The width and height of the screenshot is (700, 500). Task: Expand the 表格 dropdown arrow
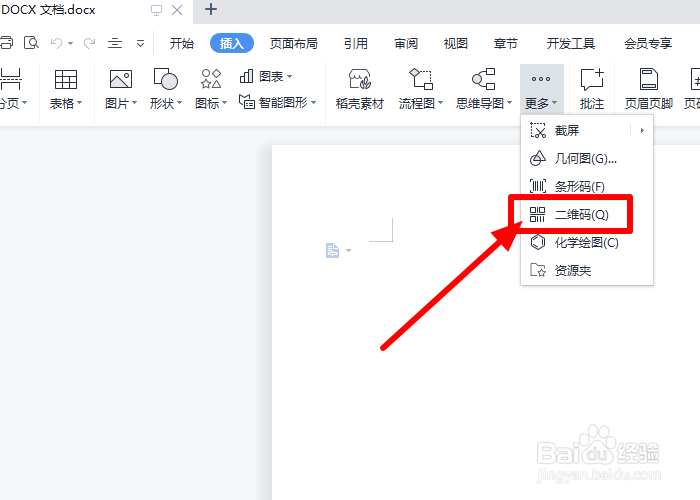(79, 103)
